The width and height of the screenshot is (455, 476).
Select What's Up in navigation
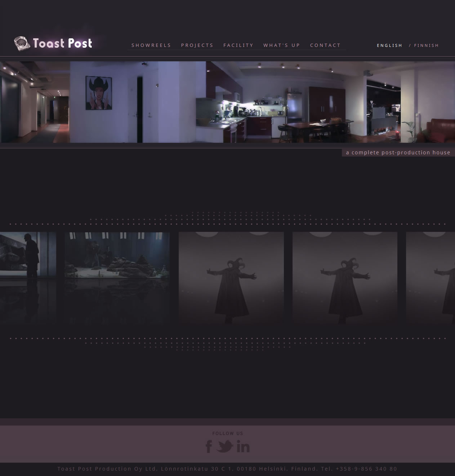281,45
